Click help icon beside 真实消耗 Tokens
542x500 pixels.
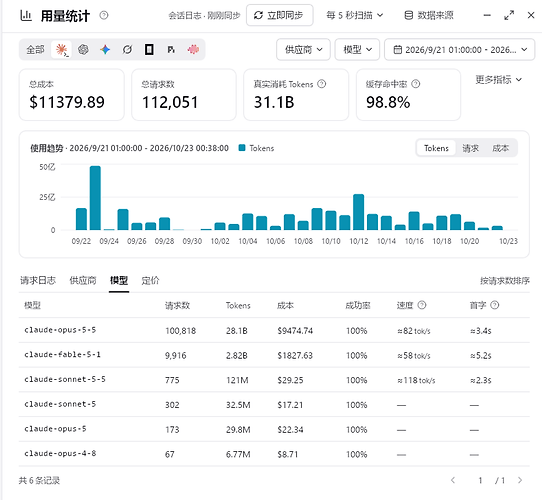coord(321,84)
